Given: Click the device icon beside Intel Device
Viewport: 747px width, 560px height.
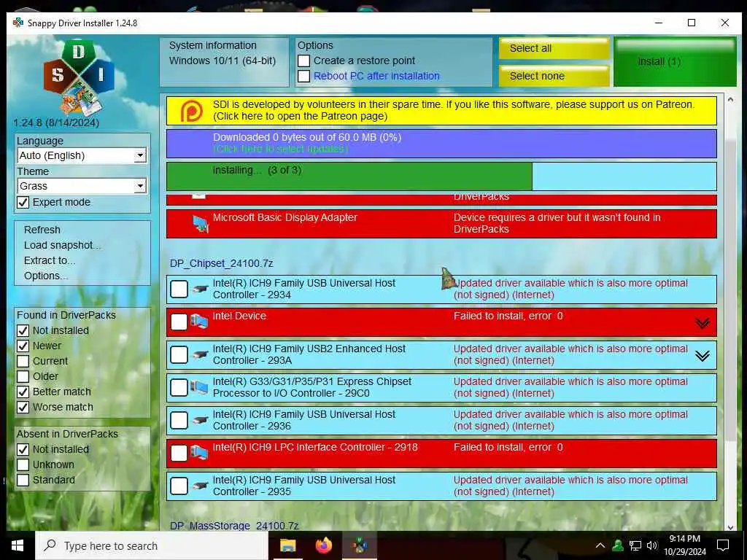Looking at the screenshot, I should pos(199,322).
